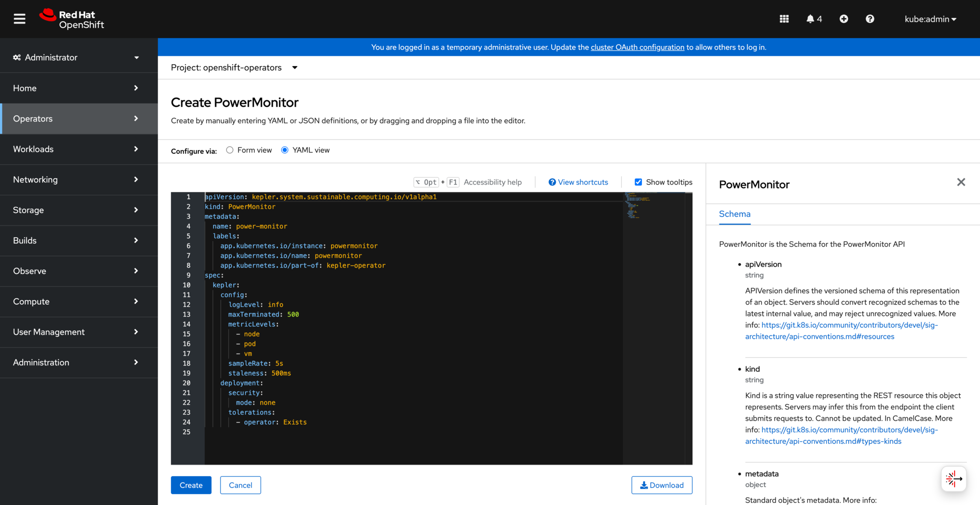Select the YAML view radio button

pyautogui.click(x=285, y=150)
